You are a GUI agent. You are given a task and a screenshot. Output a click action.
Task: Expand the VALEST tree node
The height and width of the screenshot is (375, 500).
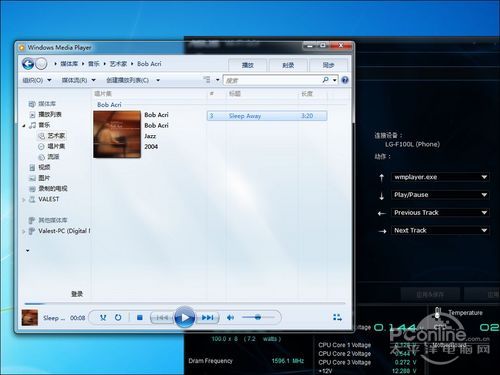coord(24,200)
